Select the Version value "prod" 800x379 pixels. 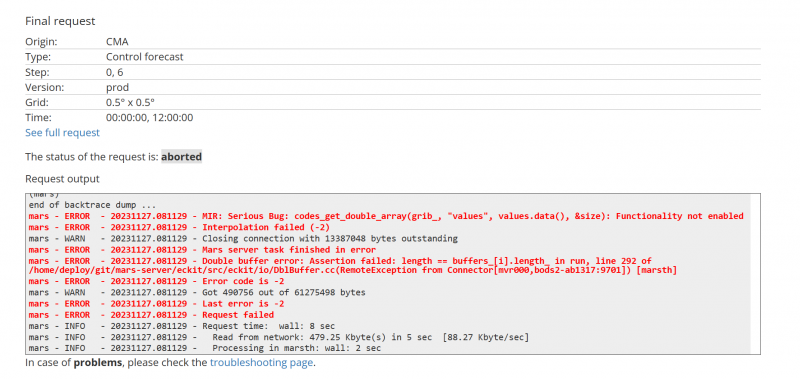117,87
